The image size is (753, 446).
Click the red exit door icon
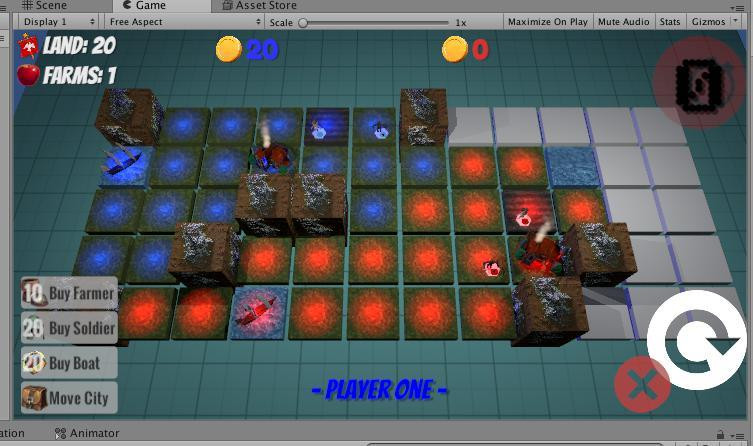pos(700,84)
